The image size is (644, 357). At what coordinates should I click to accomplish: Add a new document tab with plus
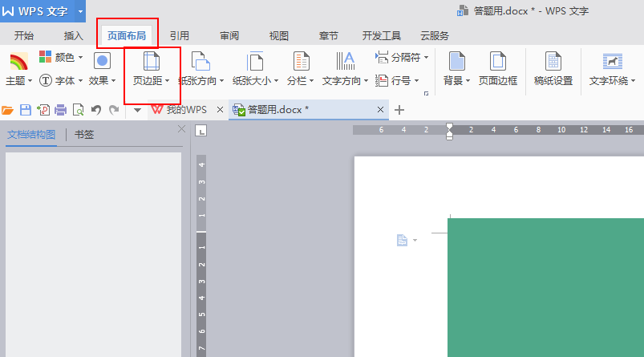(x=399, y=110)
